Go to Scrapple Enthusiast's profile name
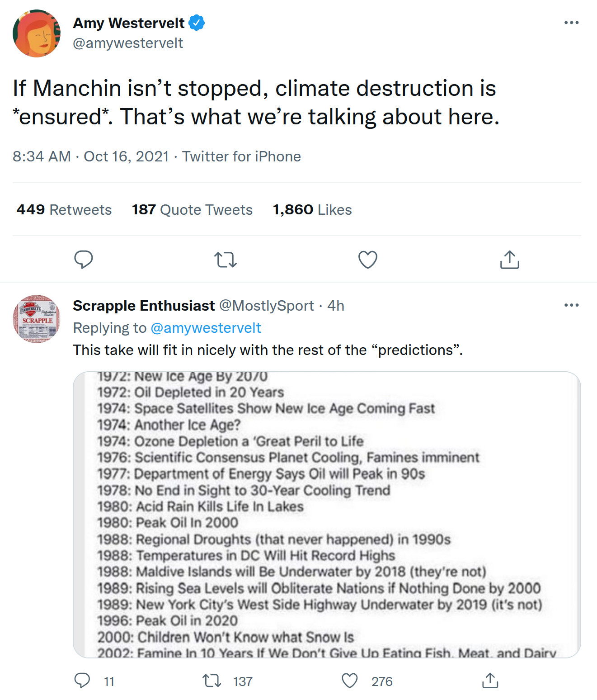This screenshot has height=700, width=597. 144,306
